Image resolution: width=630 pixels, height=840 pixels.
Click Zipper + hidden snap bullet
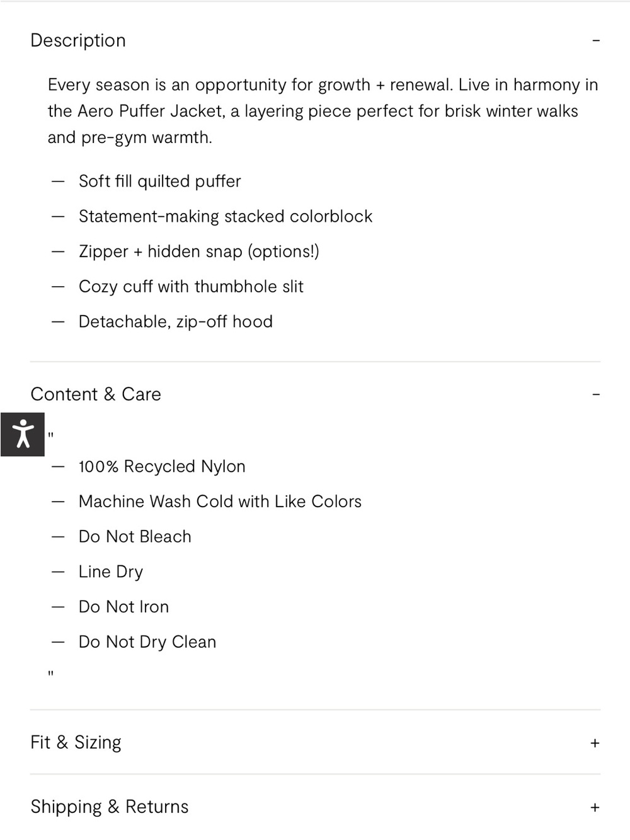(x=199, y=251)
